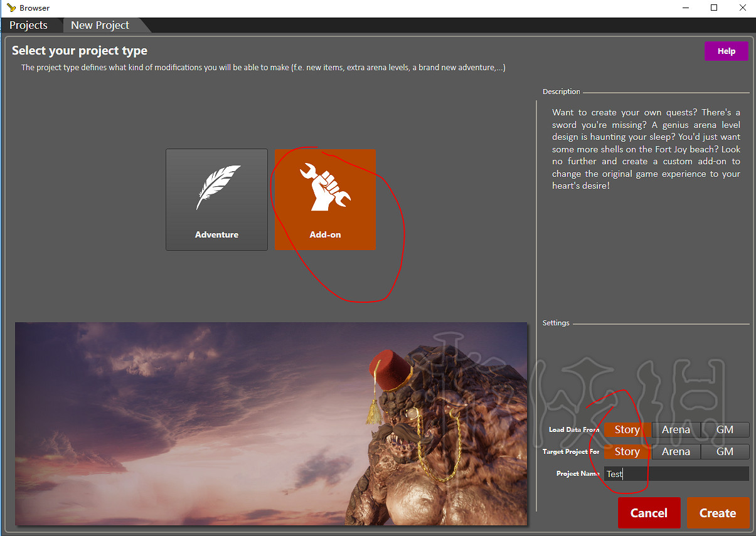Viewport: 756px width, 536px height.
Task: Click the red Cancel button
Action: [649, 513]
